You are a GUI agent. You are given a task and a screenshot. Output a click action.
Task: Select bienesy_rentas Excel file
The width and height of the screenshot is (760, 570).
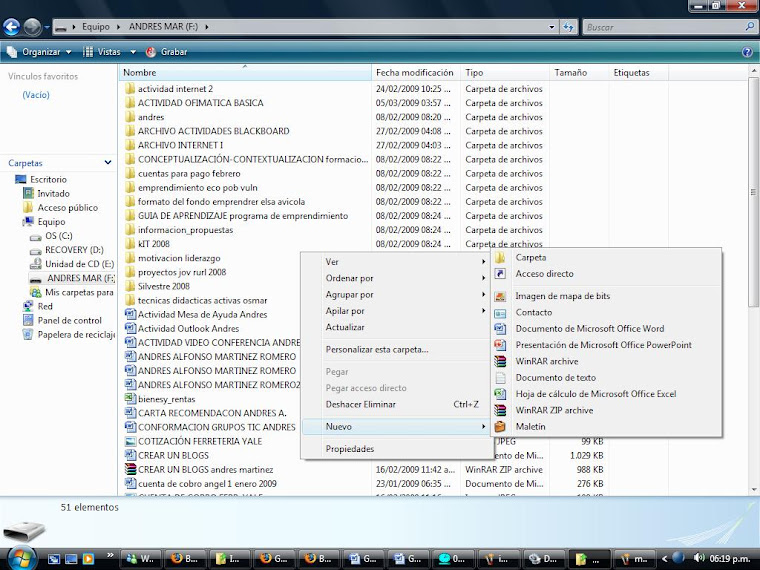160,399
